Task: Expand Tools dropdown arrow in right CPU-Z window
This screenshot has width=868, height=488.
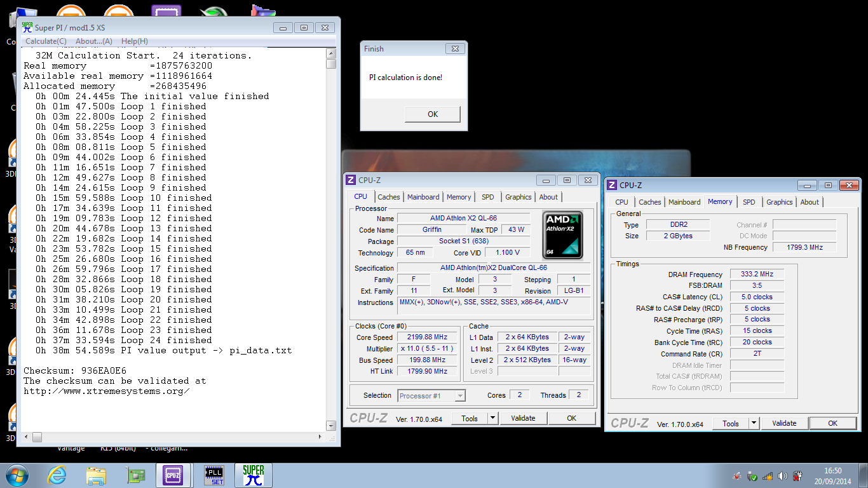Action: tap(754, 423)
